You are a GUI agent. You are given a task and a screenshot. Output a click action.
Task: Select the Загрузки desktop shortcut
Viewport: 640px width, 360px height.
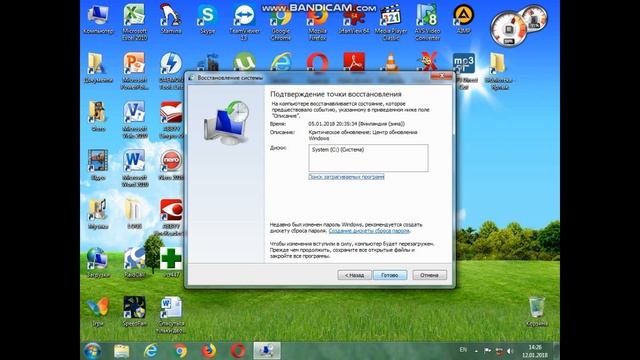pyautogui.click(x=98, y=262)
